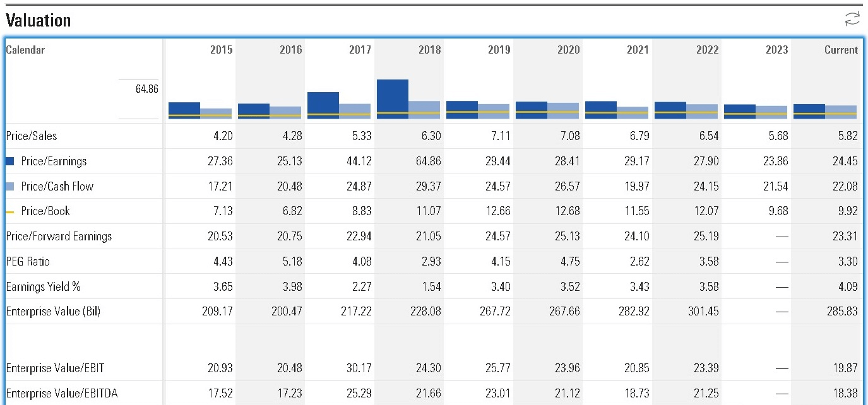Click the Enterprise Value (Bil) row label
Viewport: 868px width, 405px height.
[x=52, y=312]
